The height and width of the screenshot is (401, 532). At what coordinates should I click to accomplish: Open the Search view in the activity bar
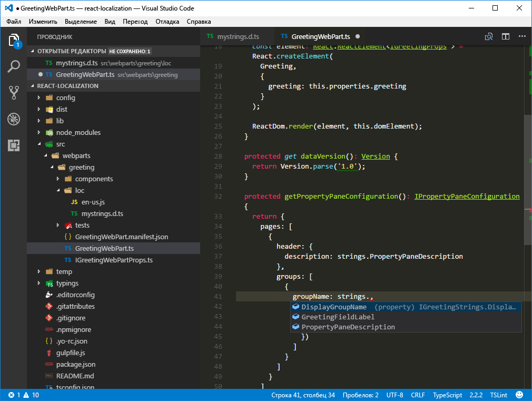13,66
